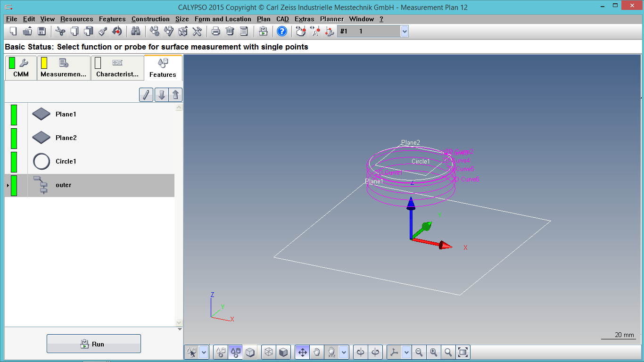Click the crossed hammer and wrench icon
Viewport: 644px width, 362px height.
(x=197, y=31)
